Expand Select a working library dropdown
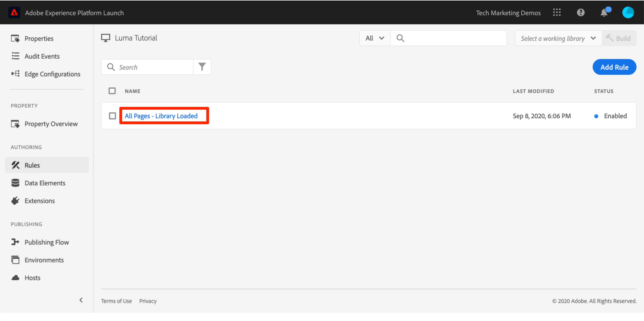The width and height of the screenshot is (644, 321). click(558, 38)
